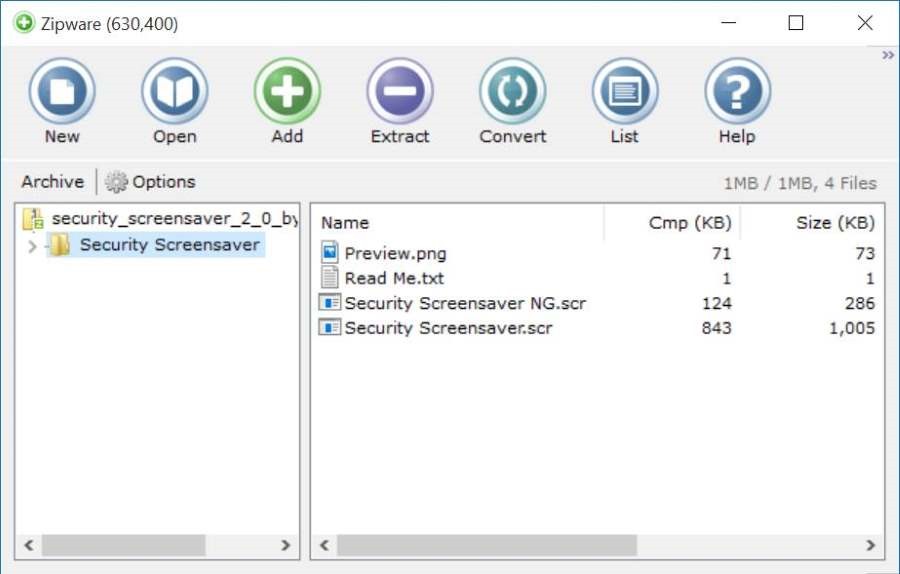Click the Convert archive icon
This screenshot has width=900, height=574.
(x=512, y=92)
